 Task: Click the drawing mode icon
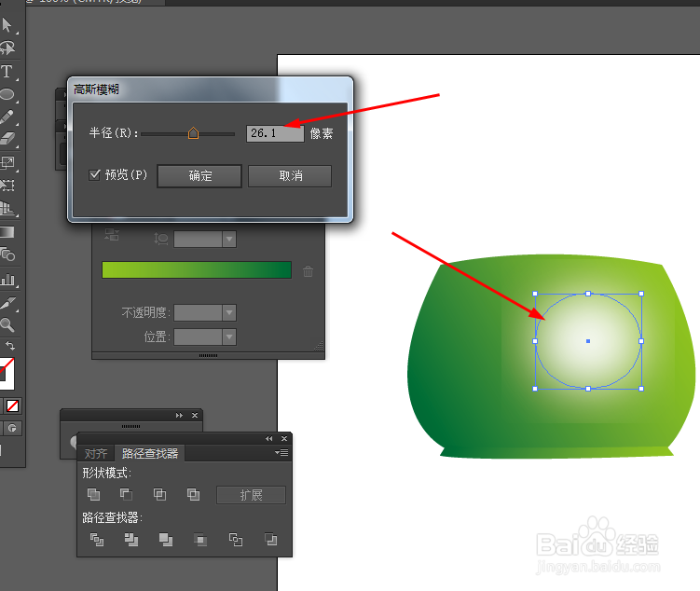click(12, 429)
